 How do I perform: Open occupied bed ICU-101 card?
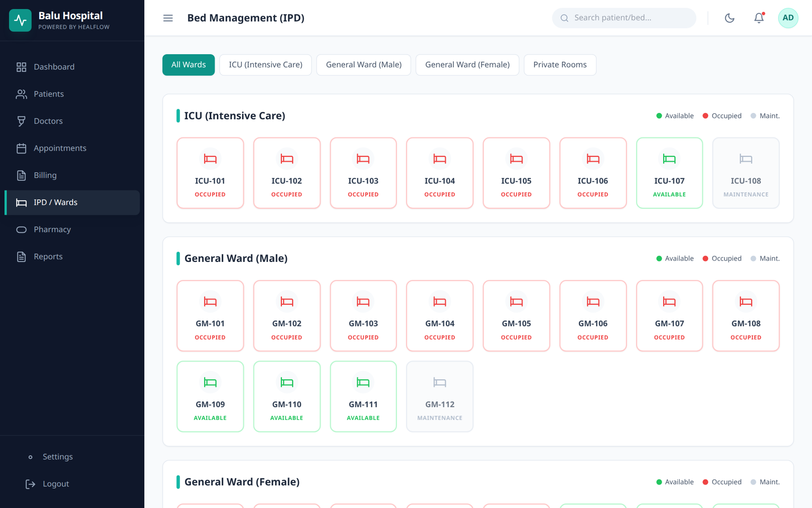(210, 173)
